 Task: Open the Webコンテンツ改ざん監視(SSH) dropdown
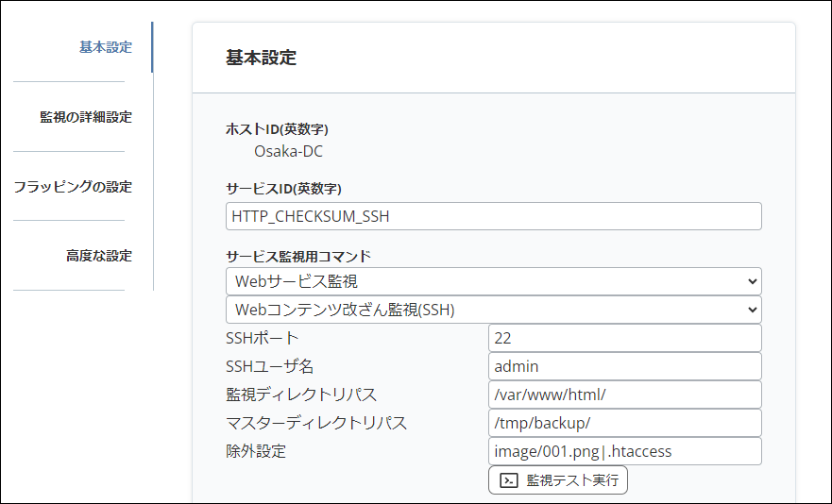point(493,310)
